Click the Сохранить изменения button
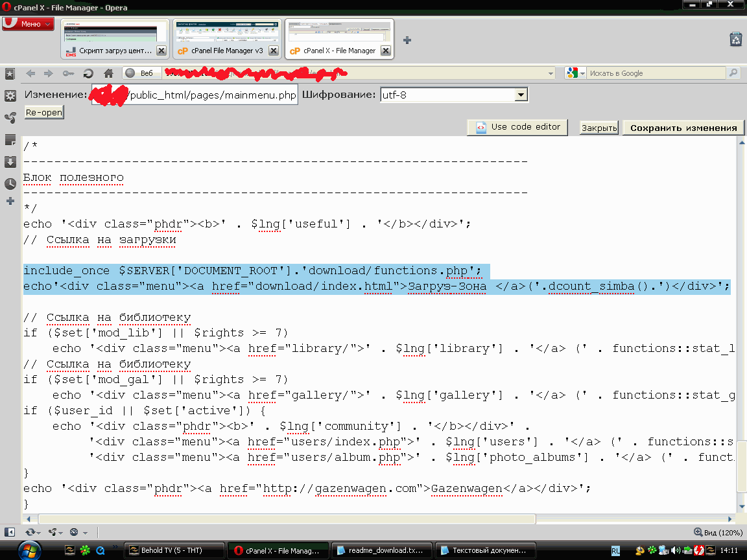 click(683, 128)
